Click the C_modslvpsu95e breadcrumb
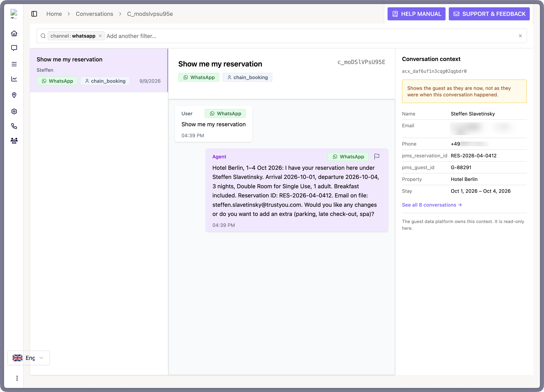This screenshot has width=544, height=392. [x=150, y=14]
